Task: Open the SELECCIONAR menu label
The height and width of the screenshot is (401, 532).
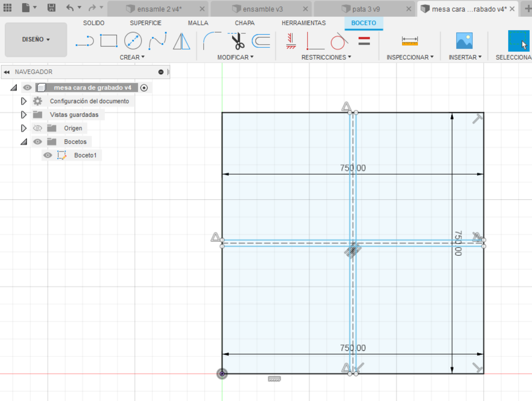Action: [513, 57]
